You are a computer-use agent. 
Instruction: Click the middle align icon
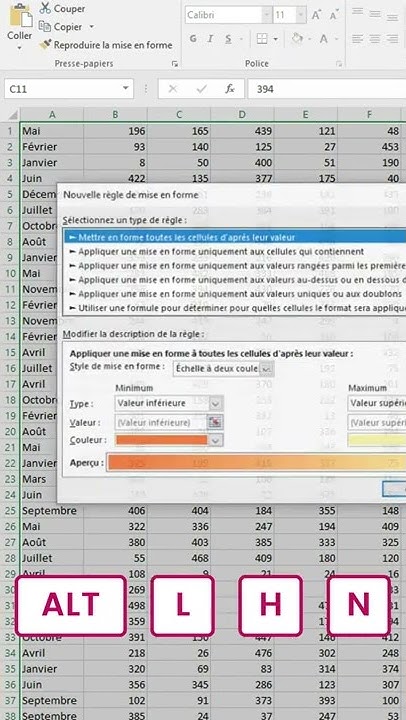click(375, 14)
